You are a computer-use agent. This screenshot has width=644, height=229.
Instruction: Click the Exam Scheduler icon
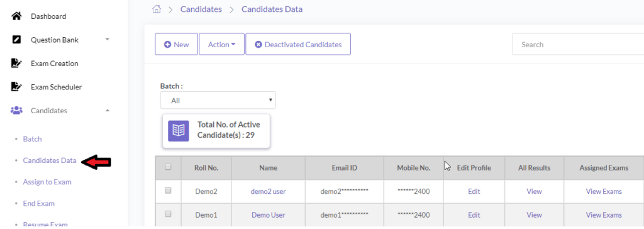16,87
